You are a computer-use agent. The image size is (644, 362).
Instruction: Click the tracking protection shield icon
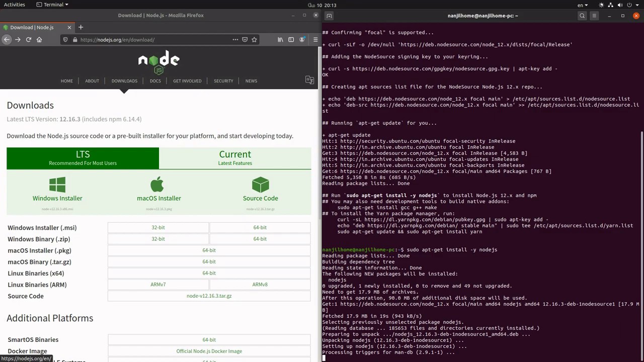click(65, 40)
